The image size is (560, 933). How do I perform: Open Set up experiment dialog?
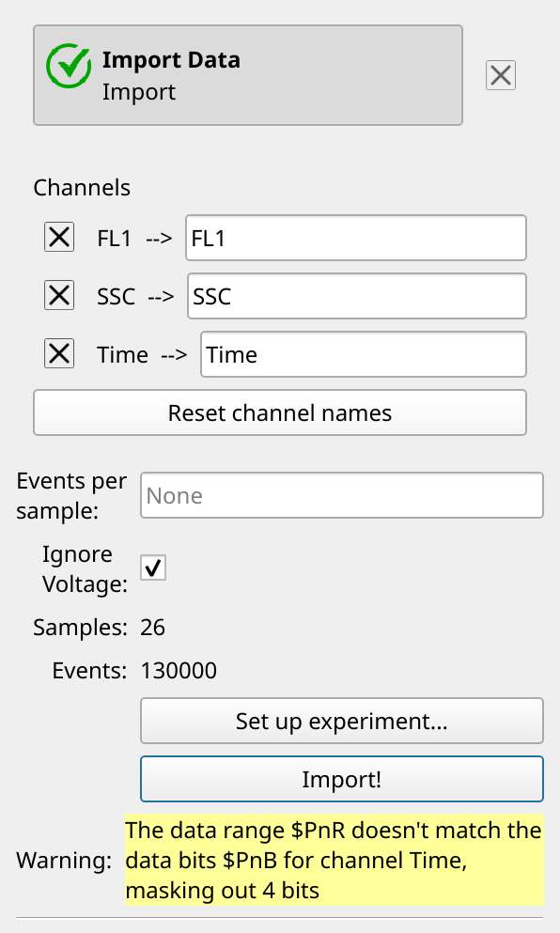pos(342,722)
